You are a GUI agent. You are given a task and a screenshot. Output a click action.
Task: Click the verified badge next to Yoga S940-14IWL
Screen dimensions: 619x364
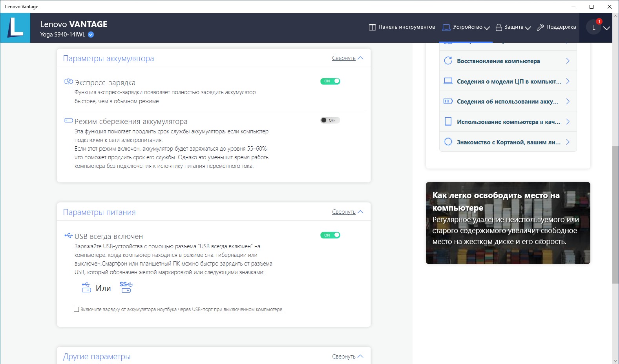(91, 35)
